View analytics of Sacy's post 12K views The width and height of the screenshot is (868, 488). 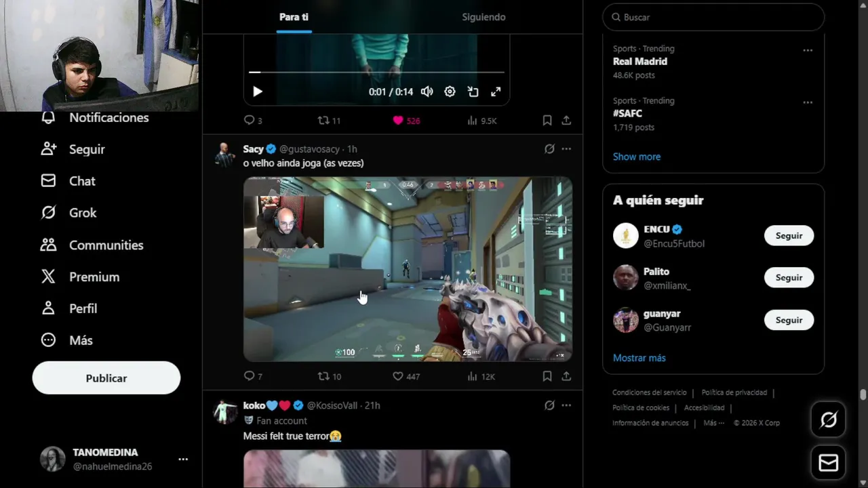481,376
